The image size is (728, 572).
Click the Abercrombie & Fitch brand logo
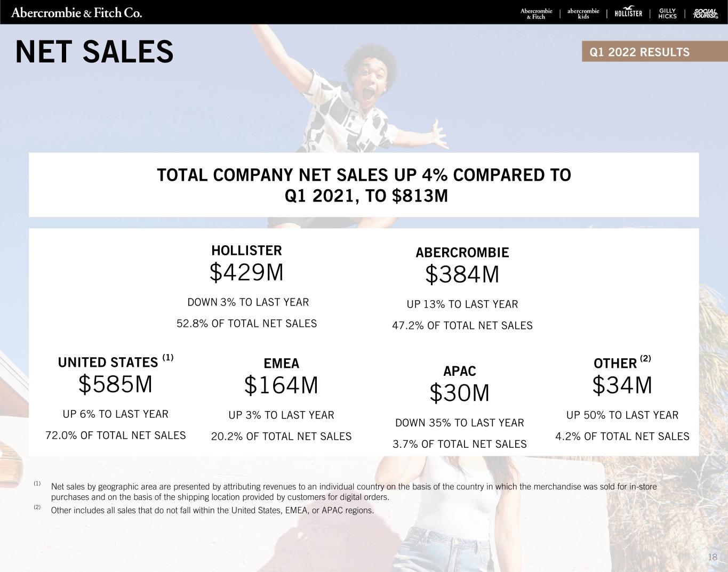[x=536, y=14]
